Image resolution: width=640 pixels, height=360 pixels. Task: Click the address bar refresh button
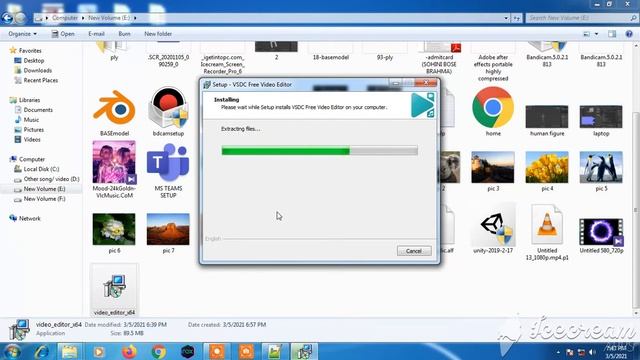pyautogui.click(x=517, y=18)
